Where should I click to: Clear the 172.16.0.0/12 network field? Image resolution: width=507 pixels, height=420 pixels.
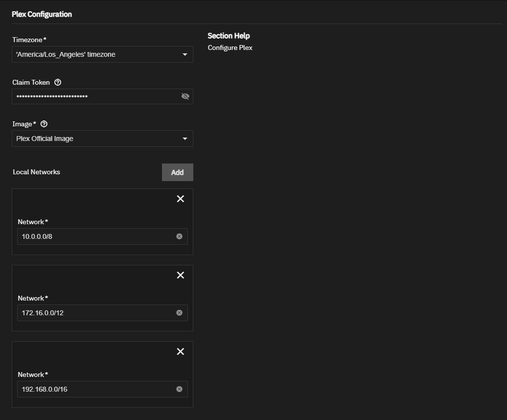(179, 313)
